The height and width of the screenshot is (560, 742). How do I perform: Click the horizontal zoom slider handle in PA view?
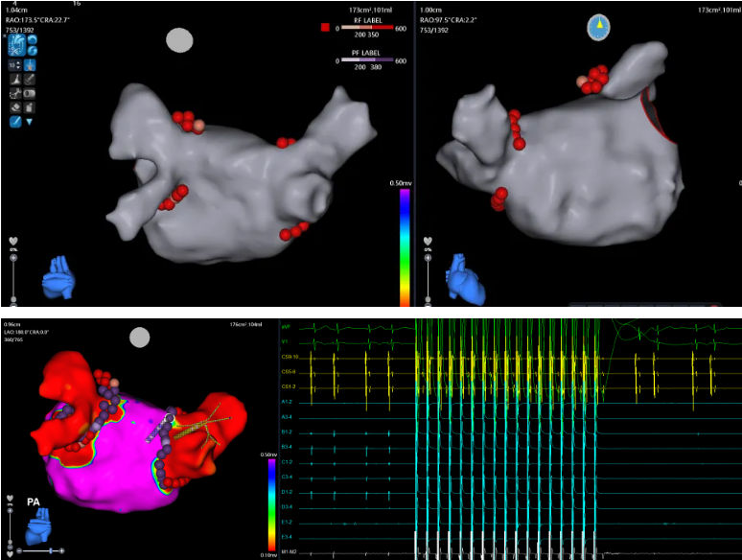coord(51,550)
